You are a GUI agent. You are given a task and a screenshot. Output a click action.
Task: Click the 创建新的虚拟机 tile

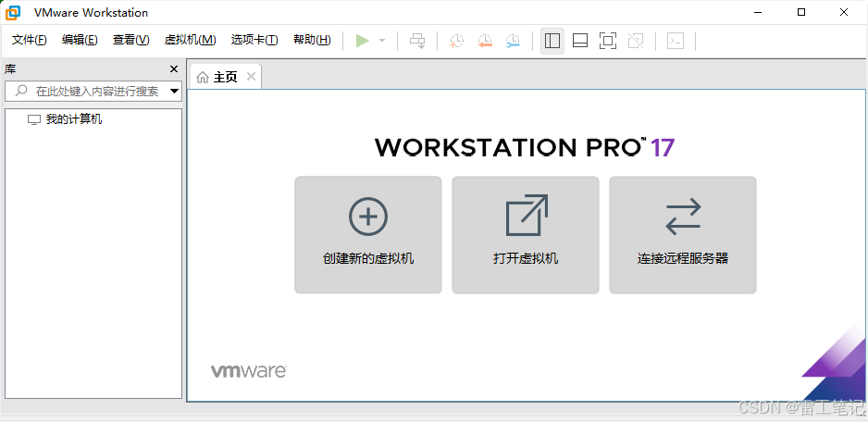(368, 235)
